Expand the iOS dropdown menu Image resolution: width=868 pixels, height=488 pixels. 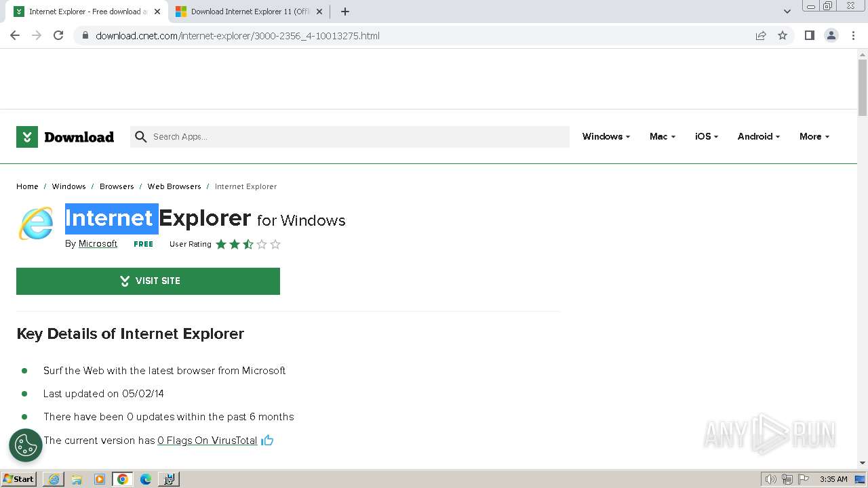(707, 136)
